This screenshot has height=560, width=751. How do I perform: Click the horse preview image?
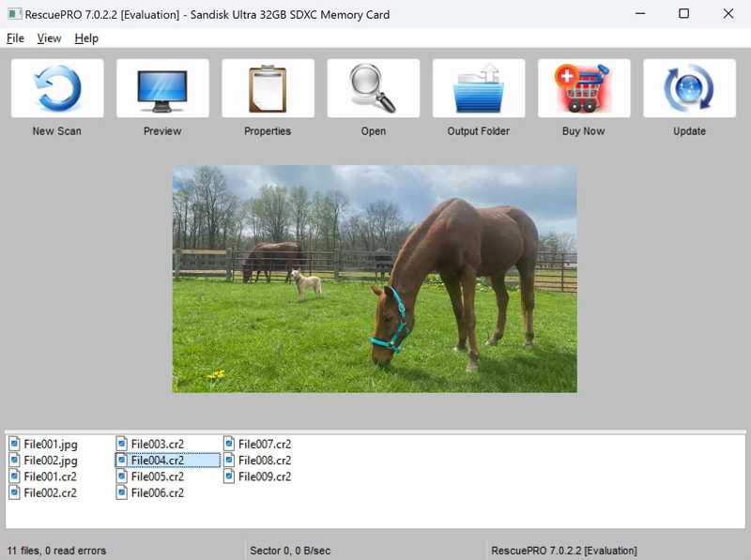375,279
